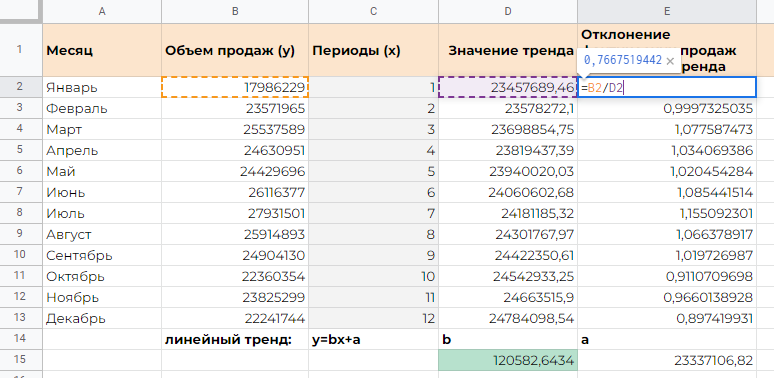Screen dimensions: 774x378
Task: Select sales value 24630951
Action: tap(235, 150)
